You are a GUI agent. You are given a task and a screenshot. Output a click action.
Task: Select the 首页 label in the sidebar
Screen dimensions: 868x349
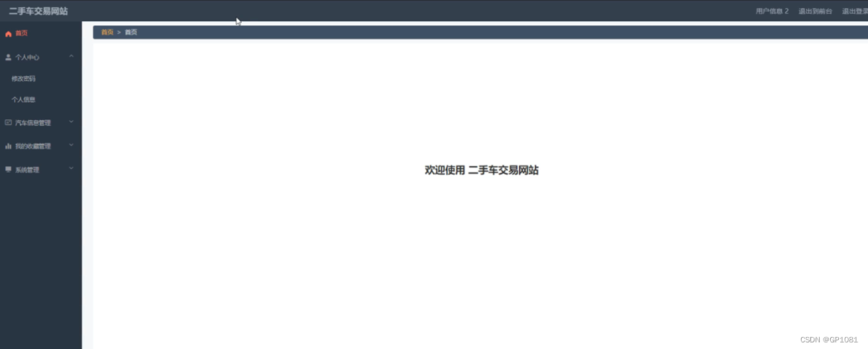pyautogui.click(x=22, y=34)
